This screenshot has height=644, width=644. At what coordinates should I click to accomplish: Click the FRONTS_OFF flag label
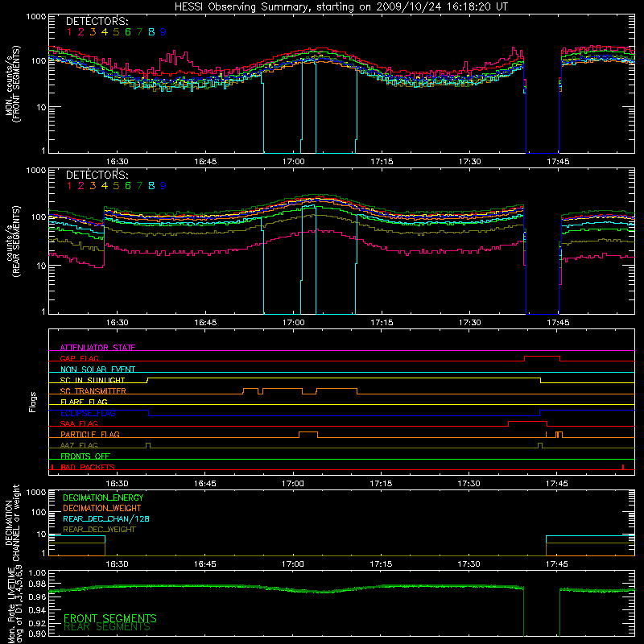point(85,456)
